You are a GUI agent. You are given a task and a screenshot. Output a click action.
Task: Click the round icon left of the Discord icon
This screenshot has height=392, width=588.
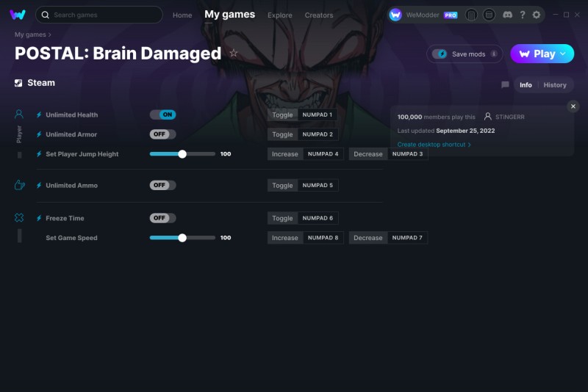[489, 15]
